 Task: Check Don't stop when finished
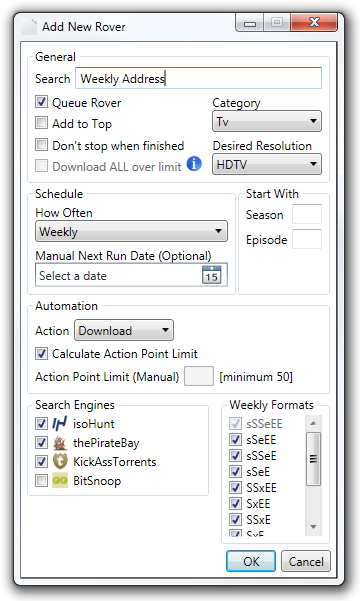tap(41, 145)
